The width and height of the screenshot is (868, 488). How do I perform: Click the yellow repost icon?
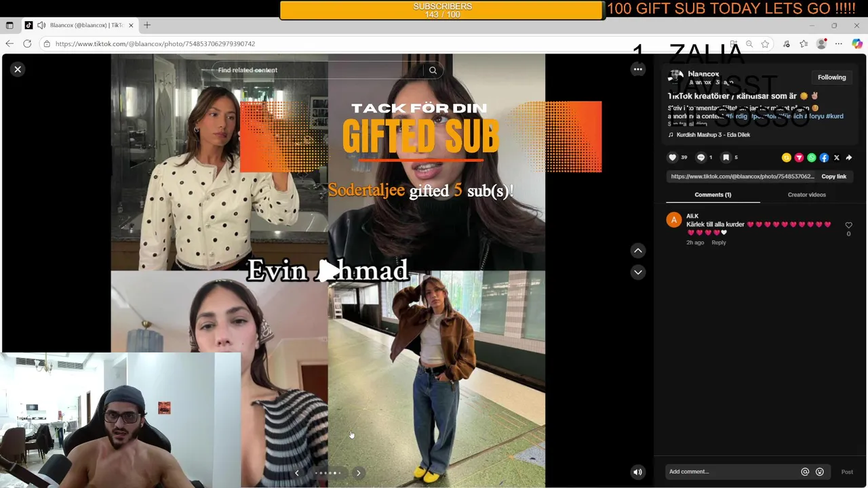tap(787, 157)
